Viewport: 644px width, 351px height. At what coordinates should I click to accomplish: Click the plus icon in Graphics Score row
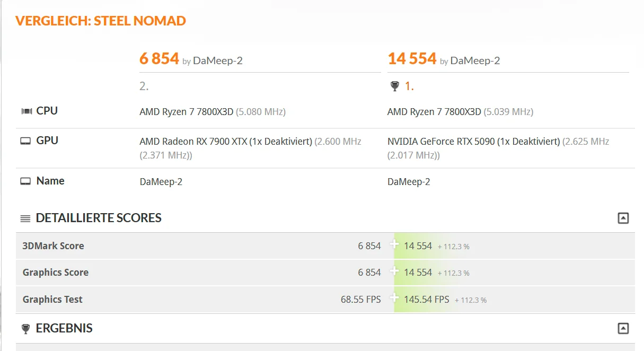point(394,271)
